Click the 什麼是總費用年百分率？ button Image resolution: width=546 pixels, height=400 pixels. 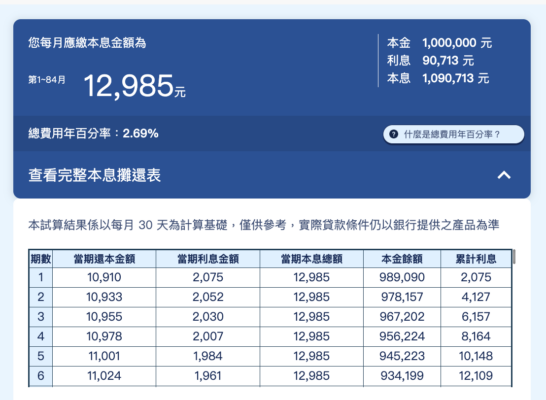[453, 134]
